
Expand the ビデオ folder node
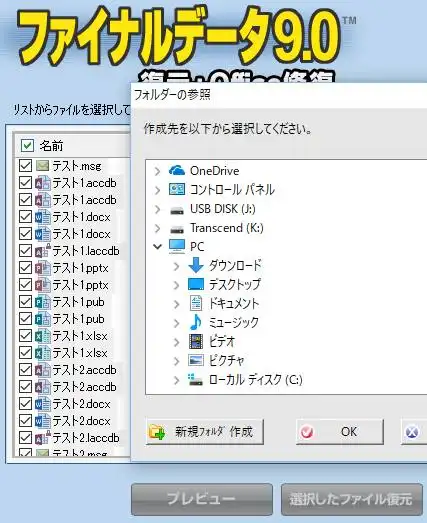click(176, 342)
